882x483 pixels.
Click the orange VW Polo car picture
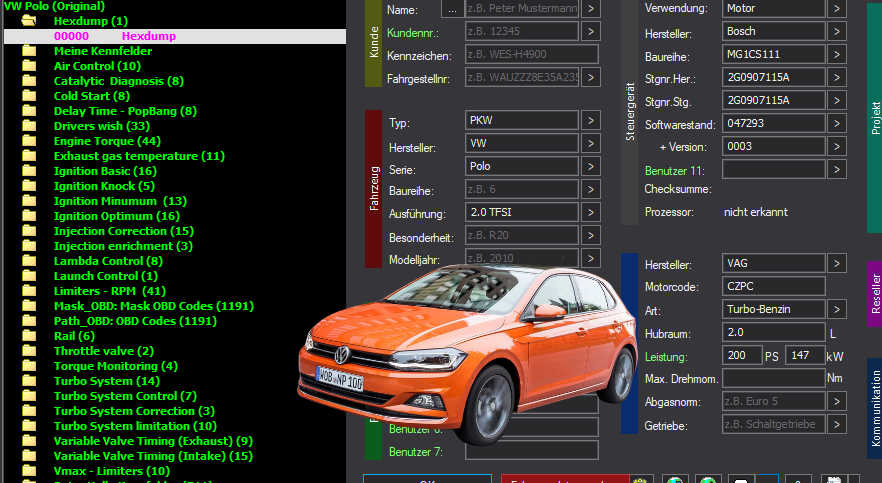click(467, 354)
